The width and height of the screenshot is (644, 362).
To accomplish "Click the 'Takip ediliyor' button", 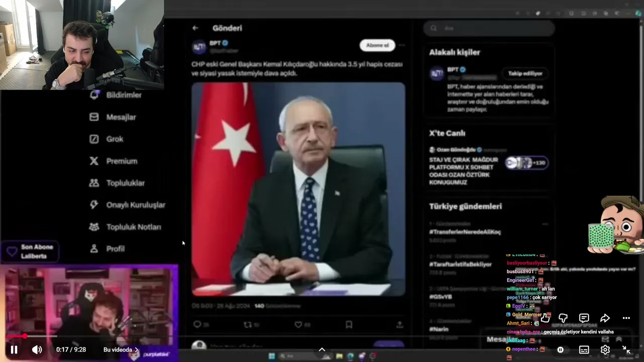I will coord(525,73).
